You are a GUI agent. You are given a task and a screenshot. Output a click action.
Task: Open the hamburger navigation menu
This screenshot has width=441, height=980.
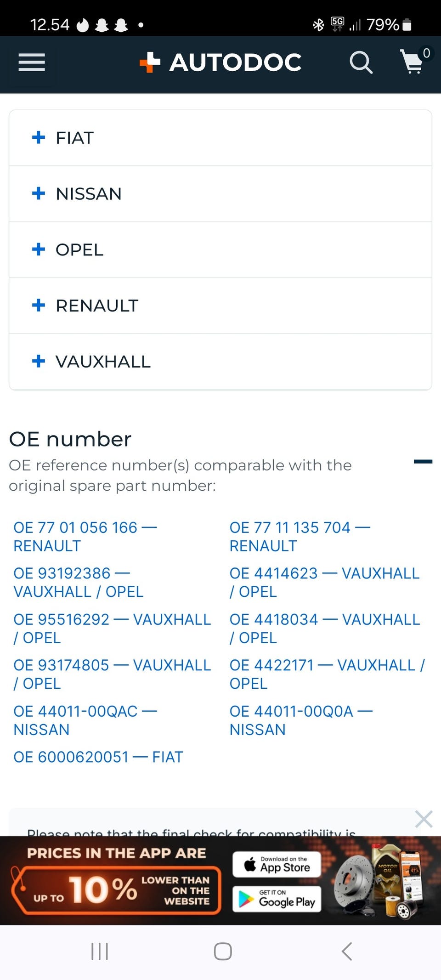(x=32, y=62)
